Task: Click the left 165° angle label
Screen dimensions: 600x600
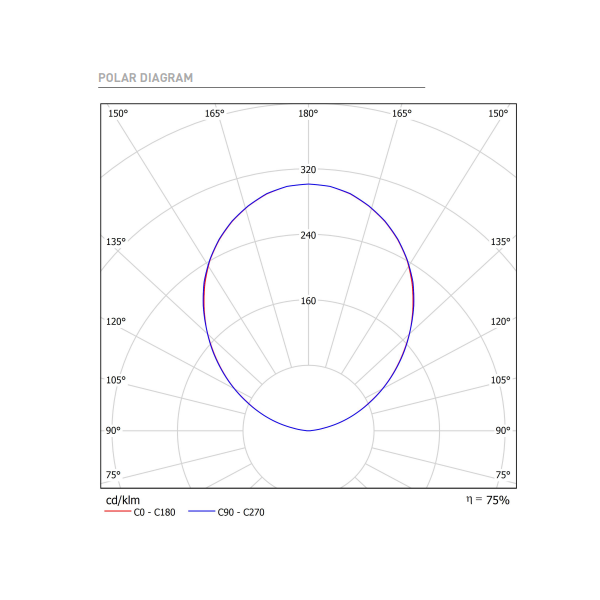Action: 214,114
